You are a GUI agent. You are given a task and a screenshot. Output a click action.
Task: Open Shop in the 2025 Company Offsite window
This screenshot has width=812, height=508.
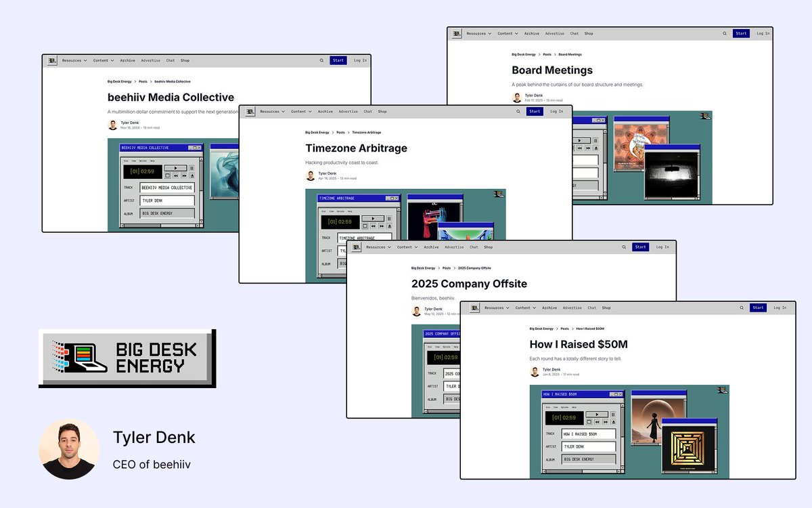click(489, 247)
